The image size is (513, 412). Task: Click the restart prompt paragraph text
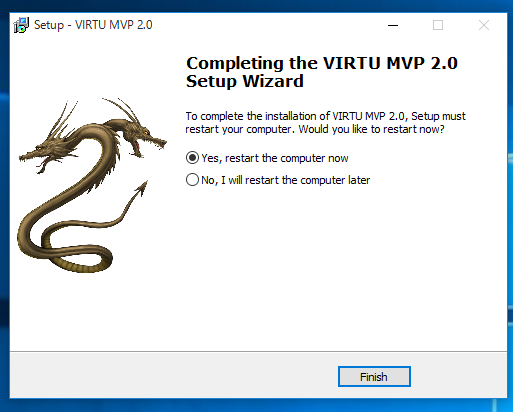(x=325, y=122)
